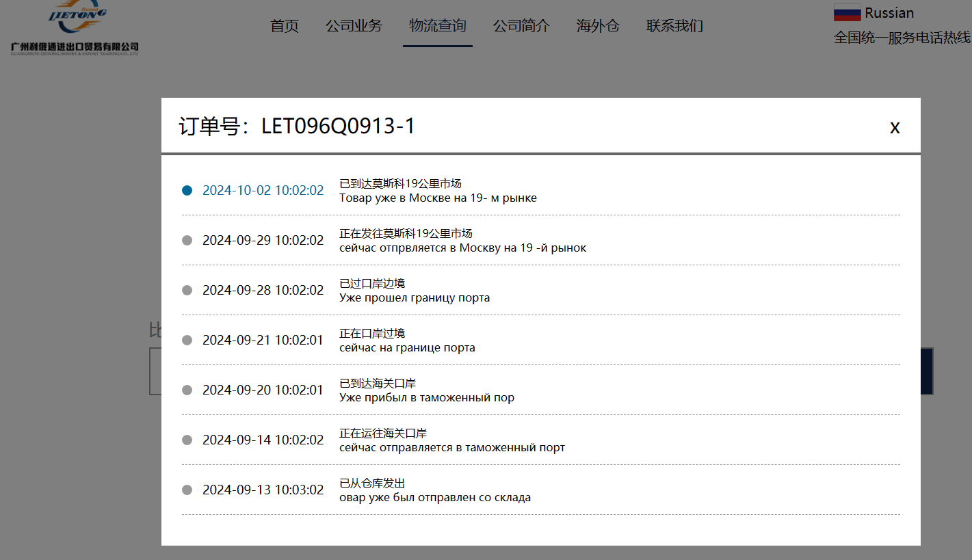This screenshot has width=972, height=560.
Task: Select the order number LET096Q0913-1 heading
Action: [x=297, y=126]
